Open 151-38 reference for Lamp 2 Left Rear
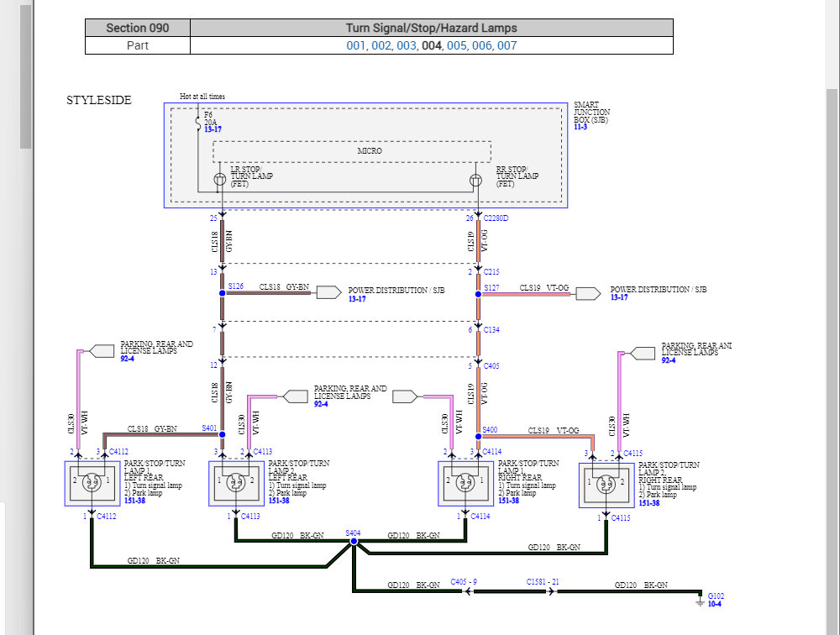The height and width of the screenshot is (635, 840). (x=279, y=501)
